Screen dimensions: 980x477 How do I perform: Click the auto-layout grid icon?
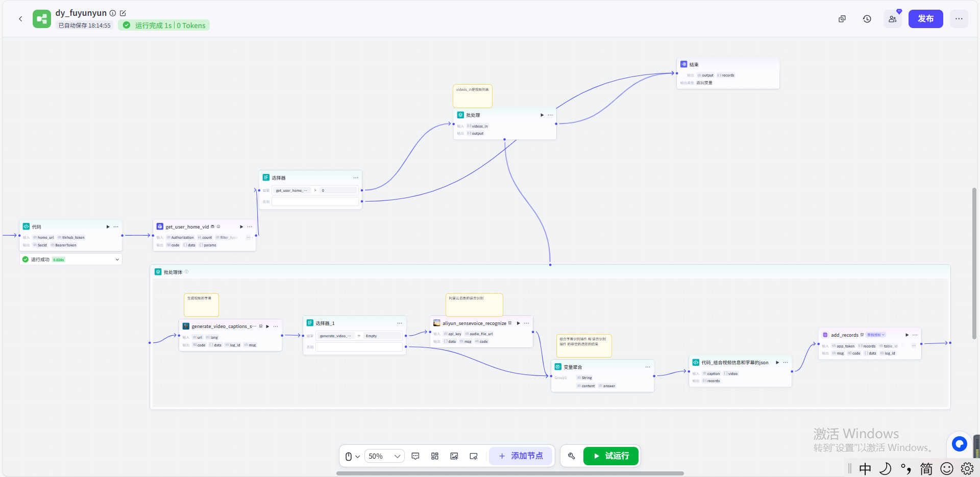[x=435, y=456]
